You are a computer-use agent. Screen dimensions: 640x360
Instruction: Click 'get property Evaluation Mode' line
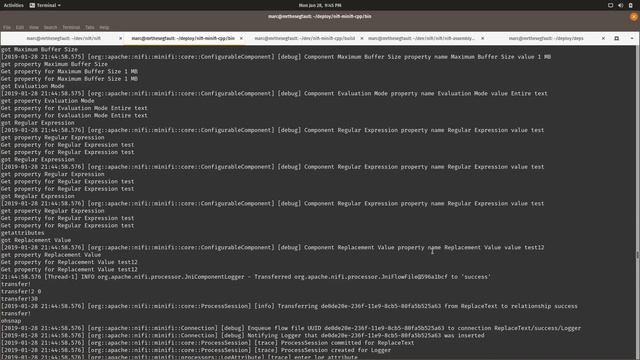tap(47, 101)
